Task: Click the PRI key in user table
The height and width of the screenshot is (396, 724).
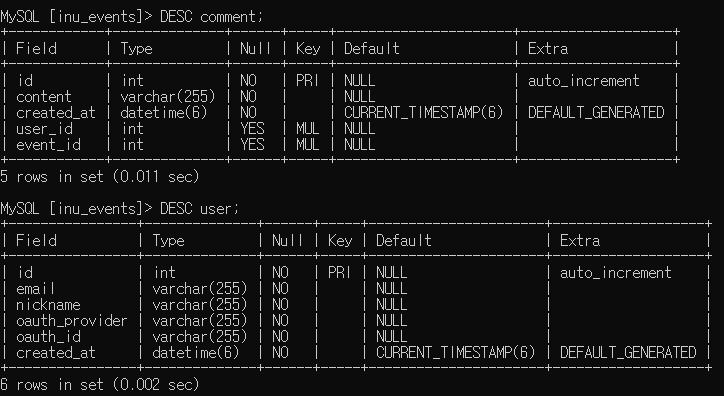Action: click(x=339, y=273)
